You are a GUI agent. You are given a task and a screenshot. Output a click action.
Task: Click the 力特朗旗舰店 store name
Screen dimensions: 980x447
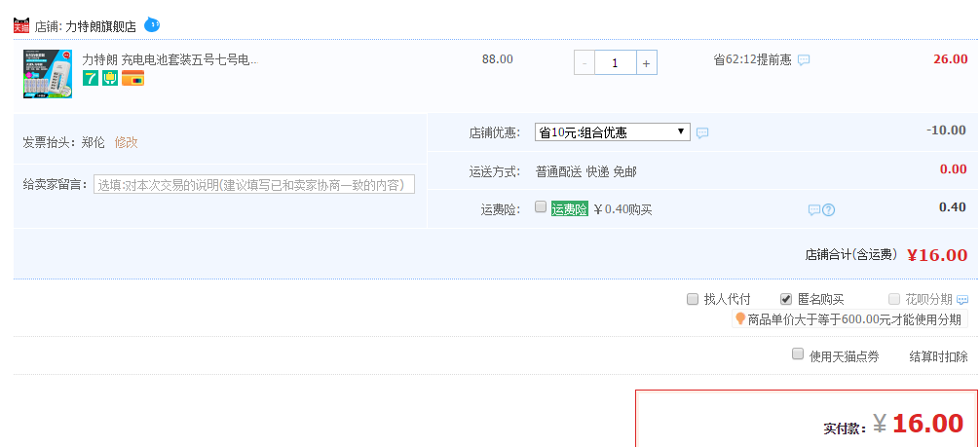pyautogui.click(x=100, y=25)
